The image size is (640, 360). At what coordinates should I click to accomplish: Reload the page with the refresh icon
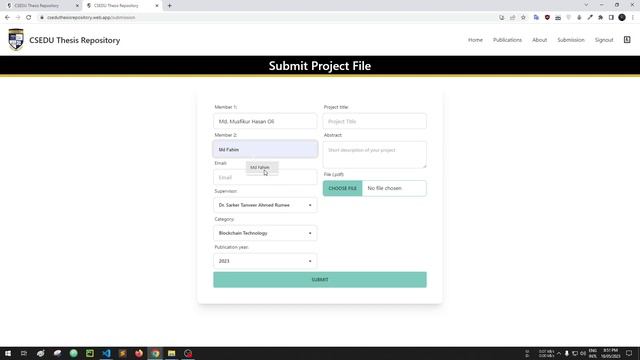(29, 18)
